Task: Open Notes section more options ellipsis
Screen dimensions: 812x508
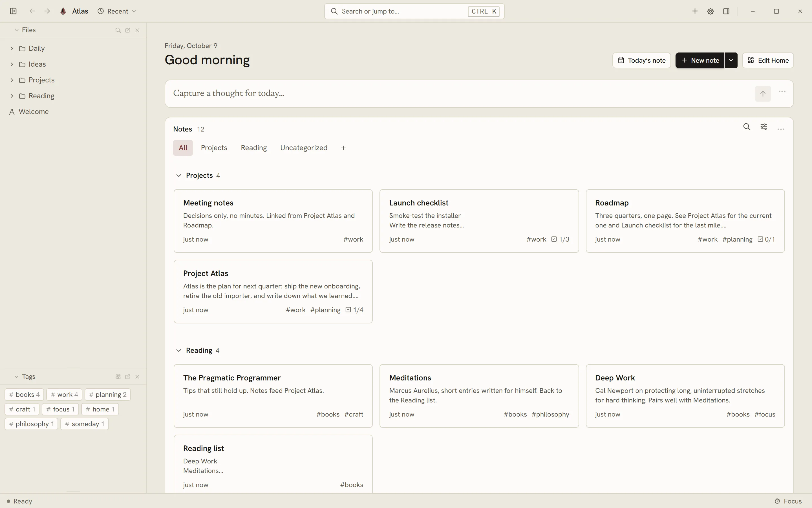Action: pos(781,129)
